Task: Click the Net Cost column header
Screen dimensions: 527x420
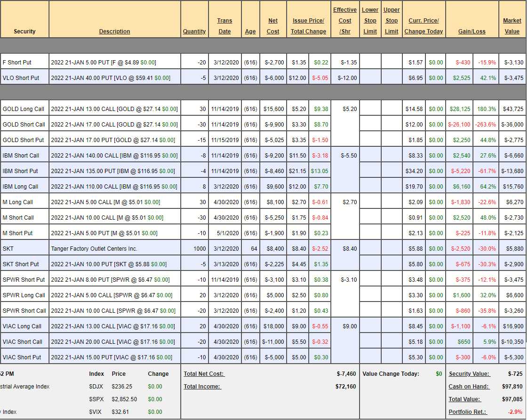Action: (273, 26)
